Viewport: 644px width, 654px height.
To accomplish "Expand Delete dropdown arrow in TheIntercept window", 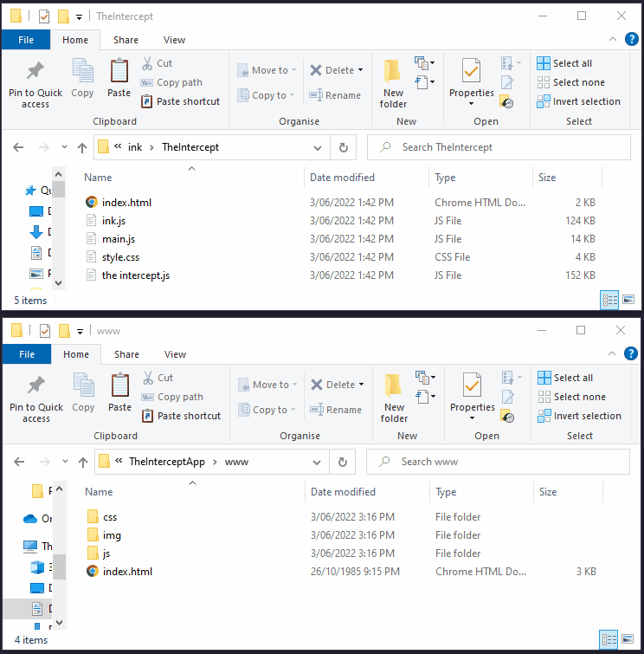I will click(361, 70).
